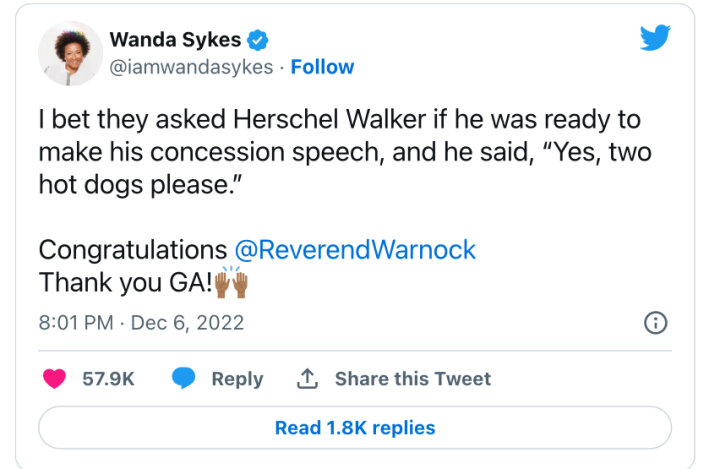Follow the @iamwandasykes account
This screenshot has height=469, width=720.
322,67
